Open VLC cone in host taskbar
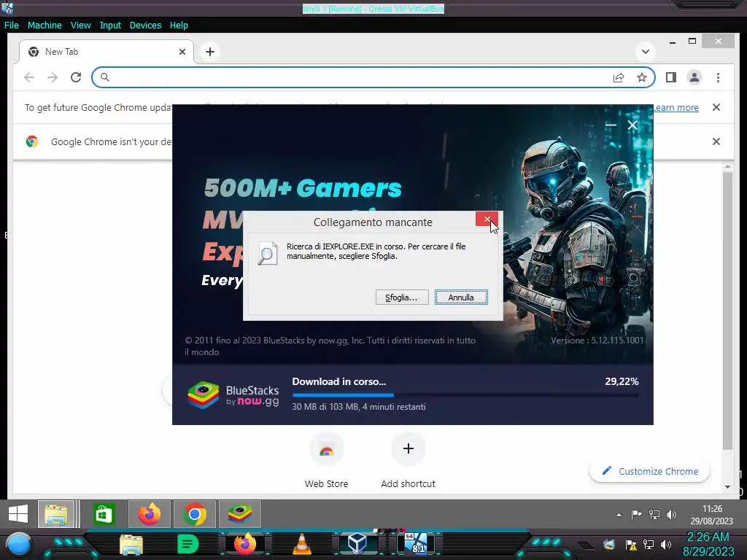Viewport: 747px width, 560px height. pyautogui.click(x=301, y=544)
